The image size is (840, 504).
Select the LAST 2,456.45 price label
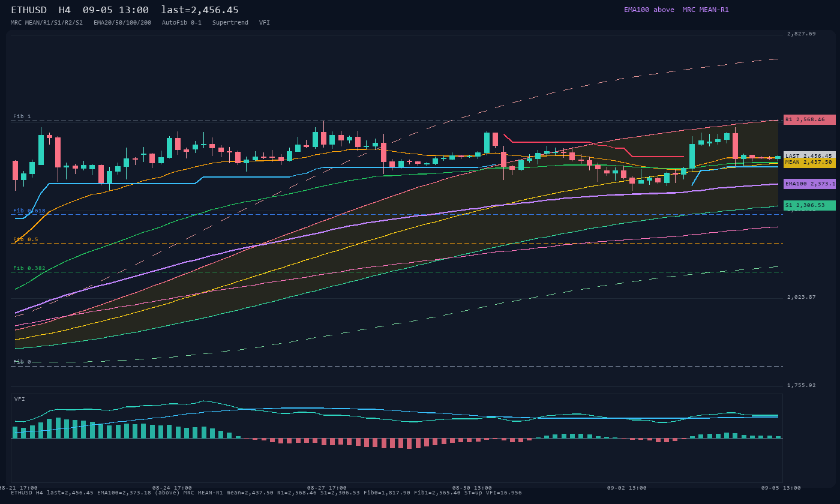point(809,155)
